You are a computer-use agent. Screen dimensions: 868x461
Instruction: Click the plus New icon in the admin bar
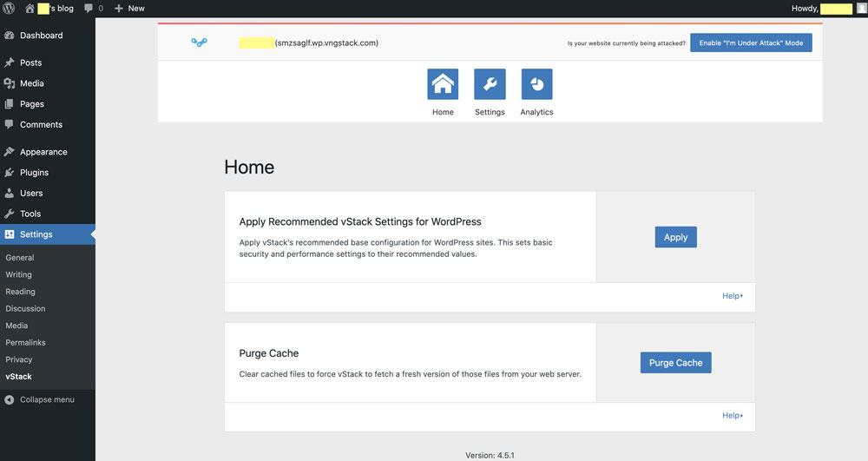click(x=118, y=9)
